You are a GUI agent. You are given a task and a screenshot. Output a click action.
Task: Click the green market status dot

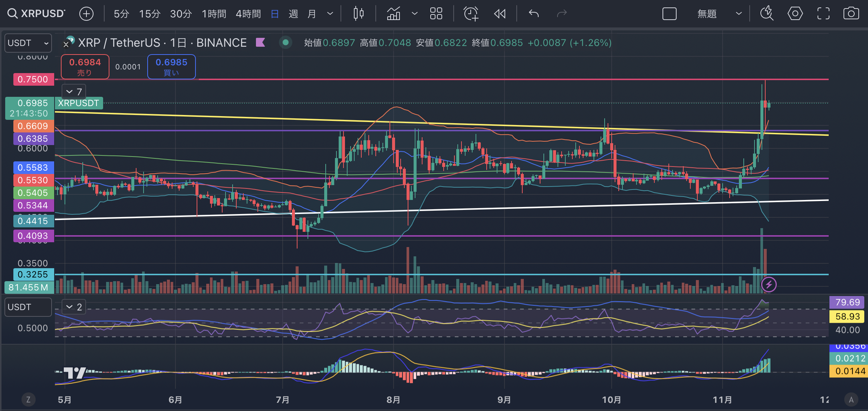pos(285,43)
